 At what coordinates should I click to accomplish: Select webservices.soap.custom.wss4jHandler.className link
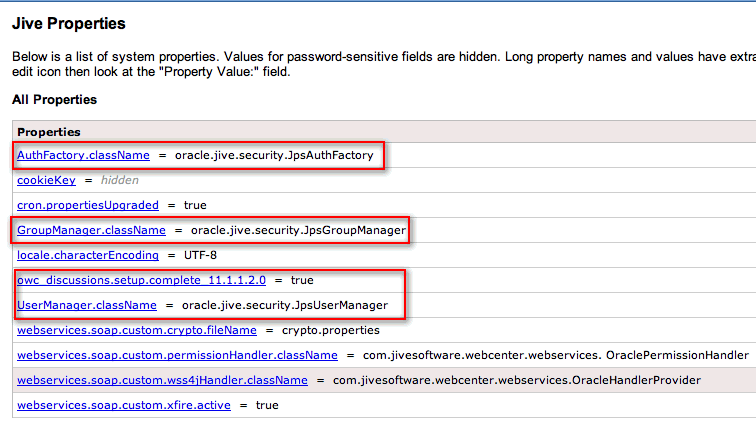[x=162, y=381]
